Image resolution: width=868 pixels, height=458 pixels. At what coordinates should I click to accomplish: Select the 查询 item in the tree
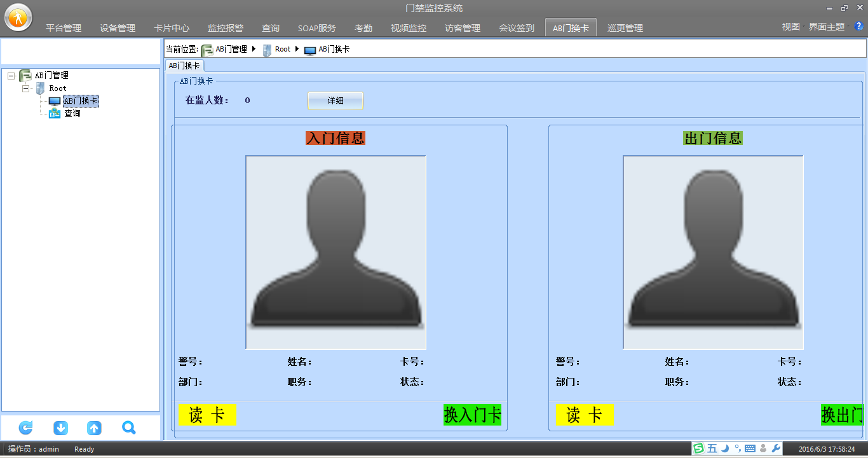(72, 114)
